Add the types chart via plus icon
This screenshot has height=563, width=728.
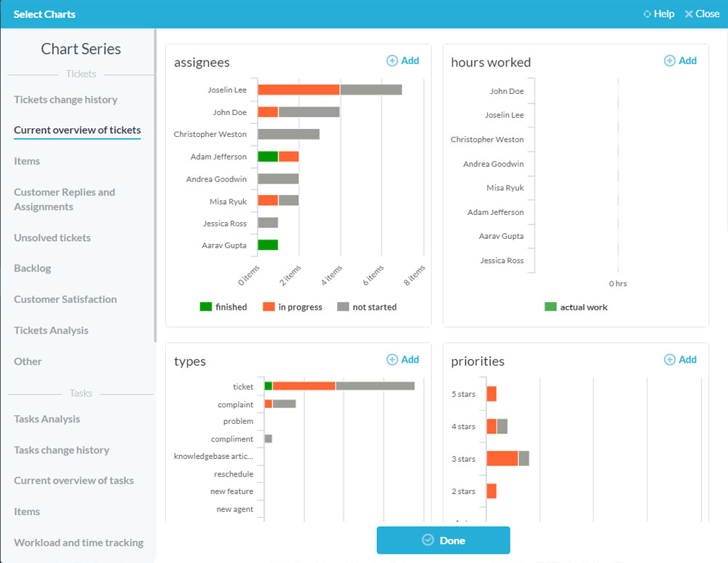coord(392,360)
